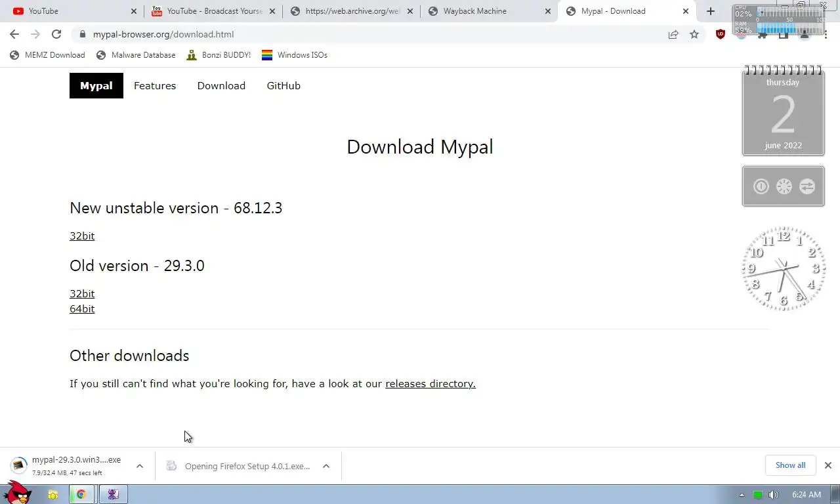Click the purple character taskbar app

click(x=113, y=495)
